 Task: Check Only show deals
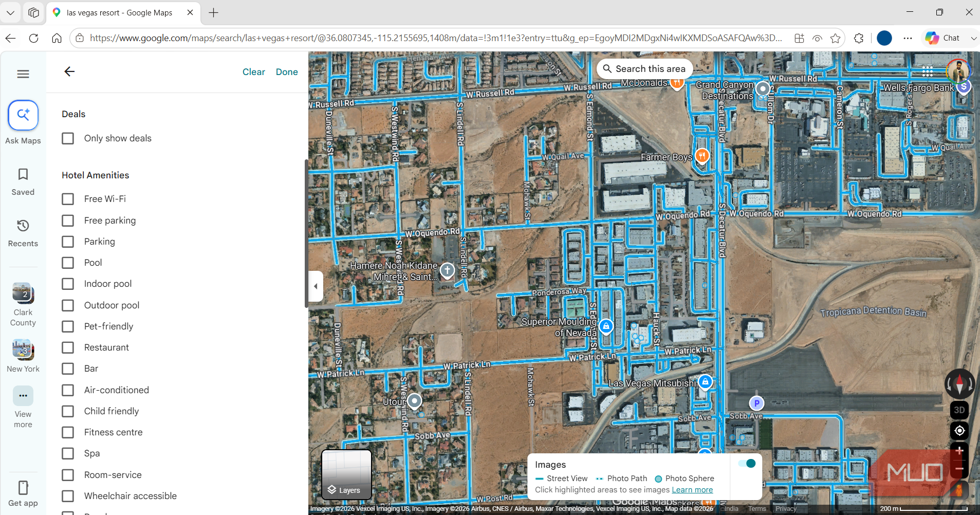pyautogui.click(x=68, y=138)
